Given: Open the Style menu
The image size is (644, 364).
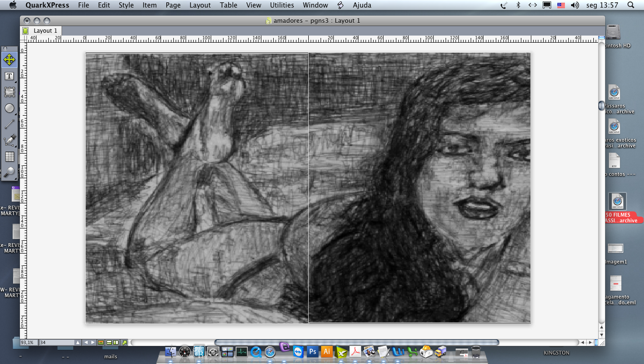Looking at the screenshot, I should [126, 5].
